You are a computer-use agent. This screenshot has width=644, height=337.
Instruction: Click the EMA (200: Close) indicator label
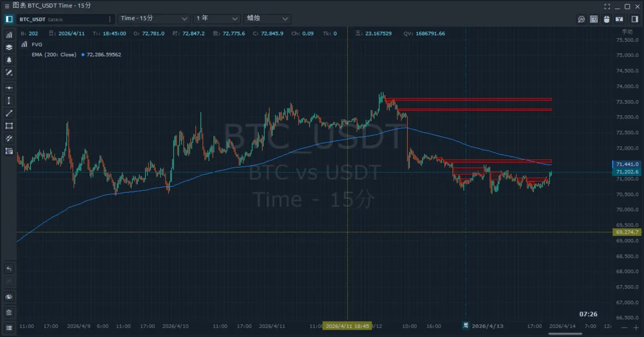(54, 55)
